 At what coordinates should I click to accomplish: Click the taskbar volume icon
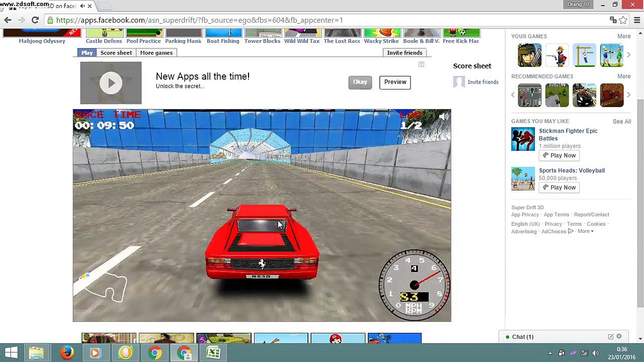[x=596, y=353]
